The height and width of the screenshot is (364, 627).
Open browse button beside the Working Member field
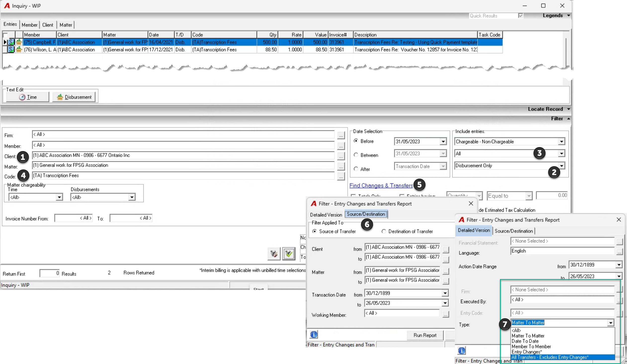pos(446,314)
